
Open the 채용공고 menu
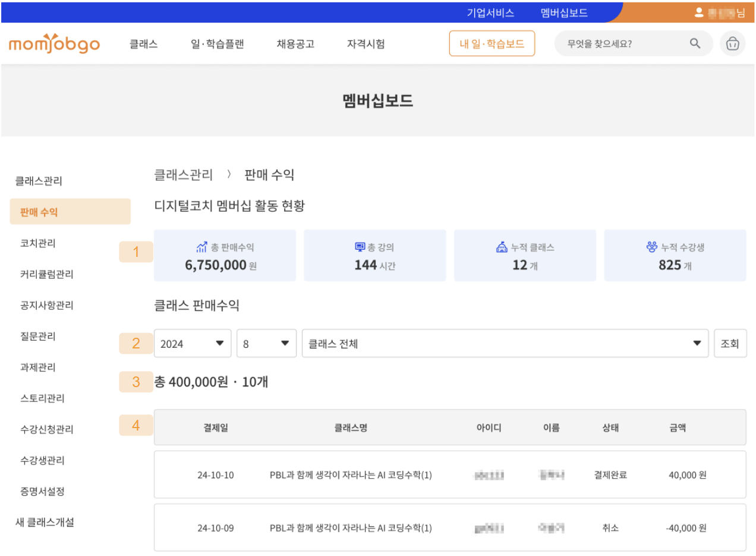pos(295,44)
